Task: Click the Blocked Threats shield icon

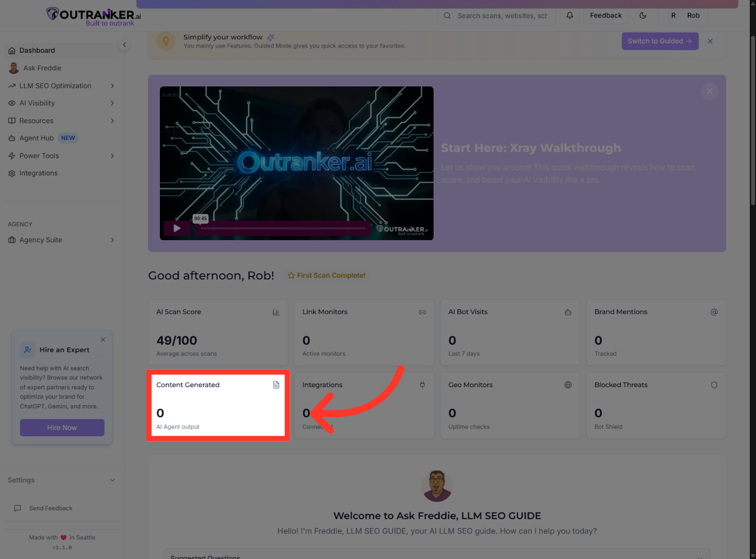Action: click(x=714, y=385)
